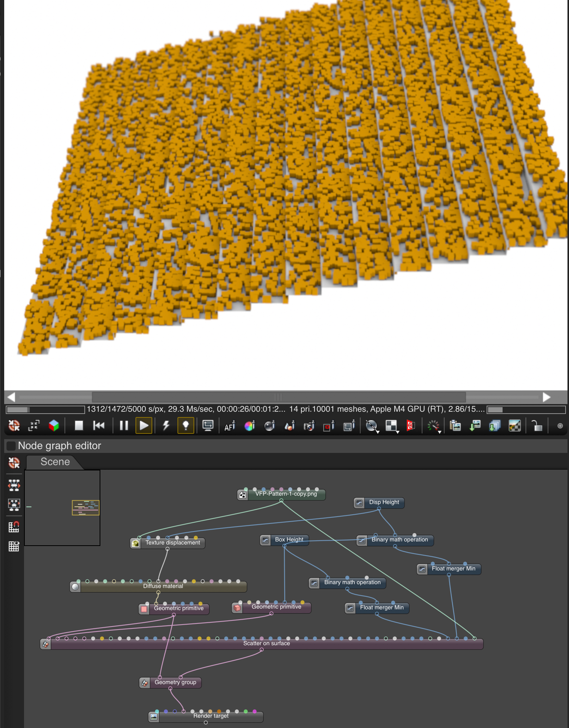Select the Texture displacement node
This screenshot has width=569, height=728.
(x=168, y=543)
